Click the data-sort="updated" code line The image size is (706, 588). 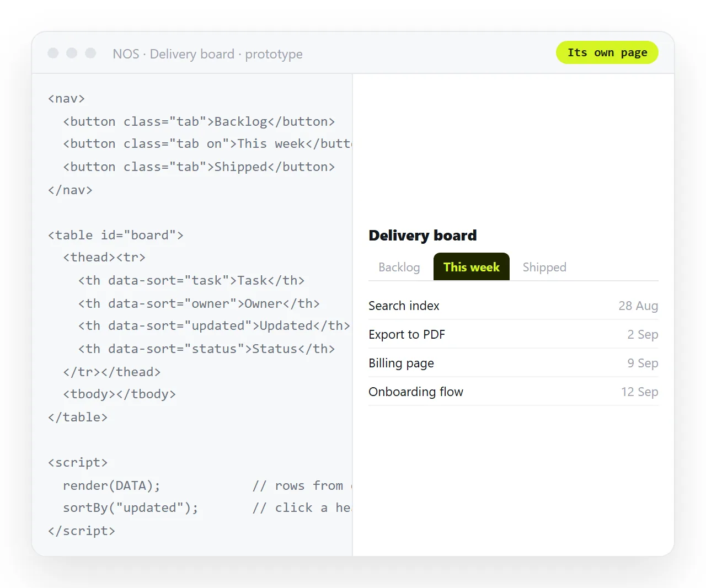[214, 326]
